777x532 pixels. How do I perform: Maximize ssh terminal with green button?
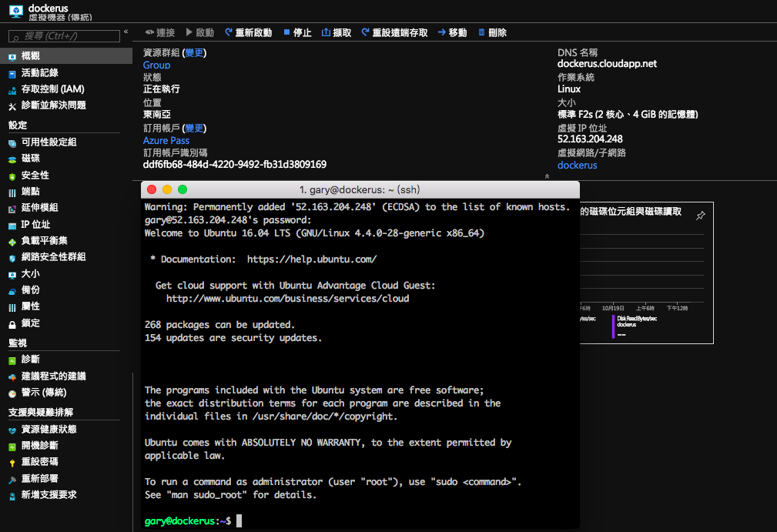click(x=183, y=189)
